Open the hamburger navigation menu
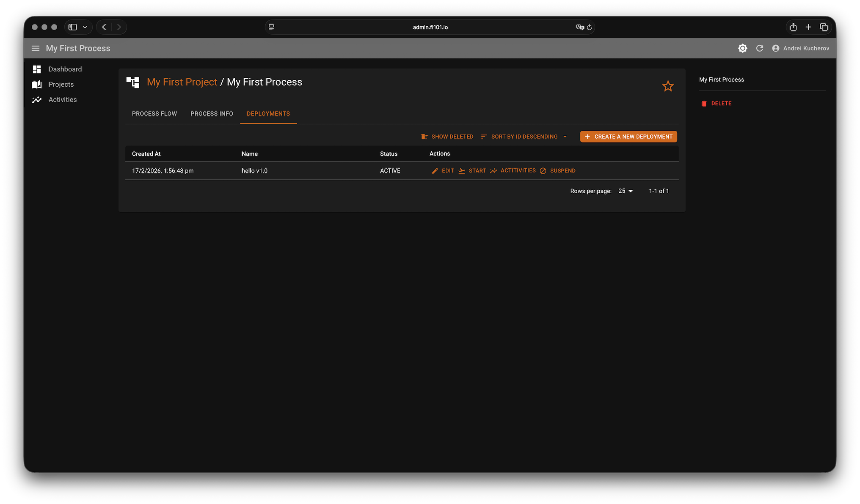 click(36, 48)
